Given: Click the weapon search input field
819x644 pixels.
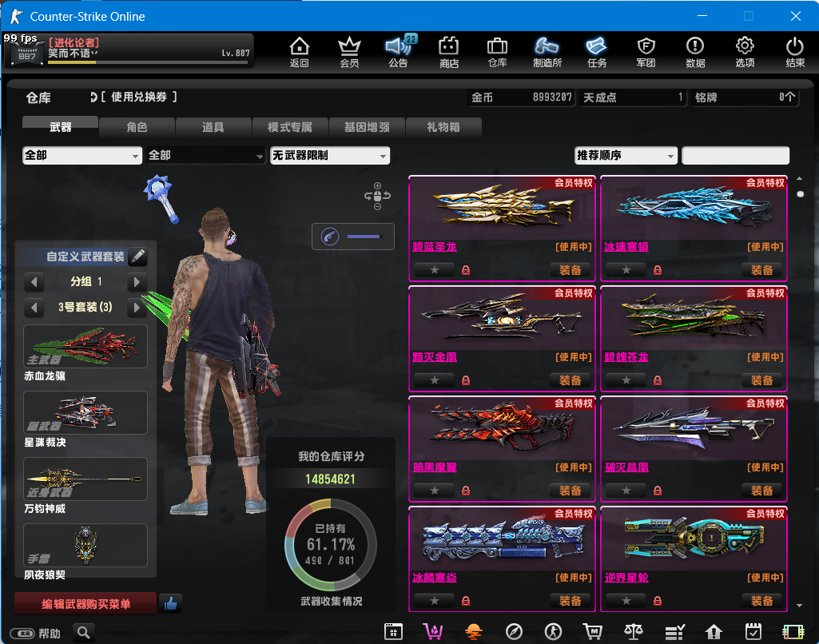Looking at the screenshot, I should click(735, 156).
